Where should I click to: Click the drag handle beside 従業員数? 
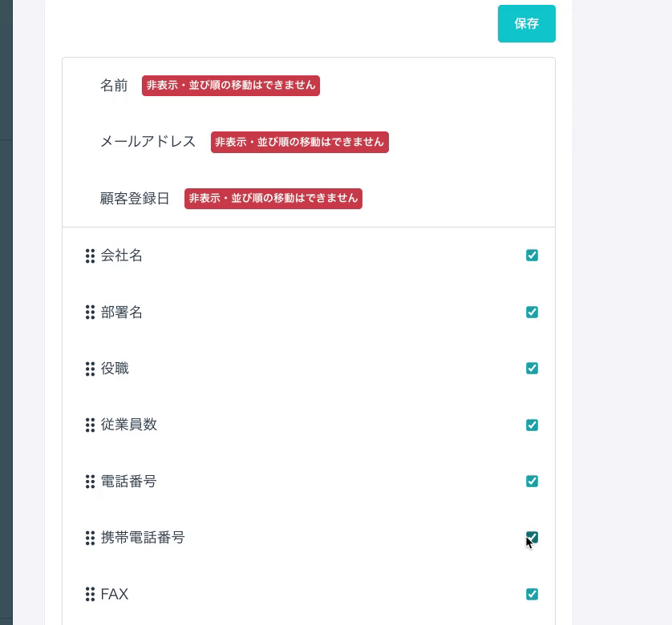click(90, 425)
